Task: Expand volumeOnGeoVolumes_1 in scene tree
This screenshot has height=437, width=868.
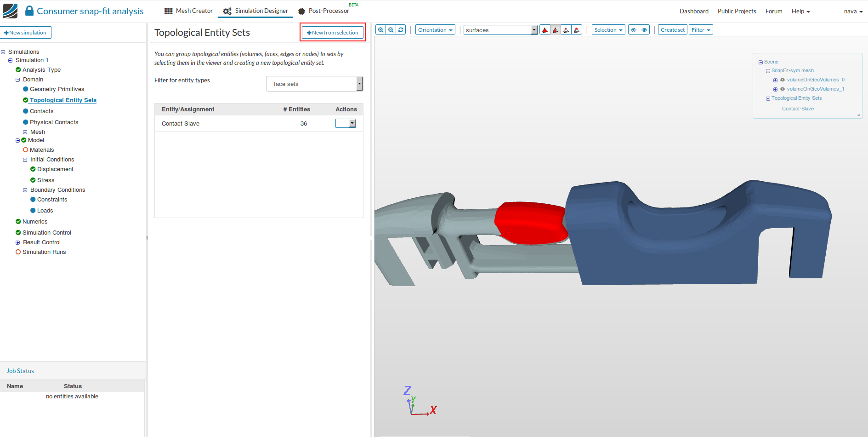Action: pos(775,90)
